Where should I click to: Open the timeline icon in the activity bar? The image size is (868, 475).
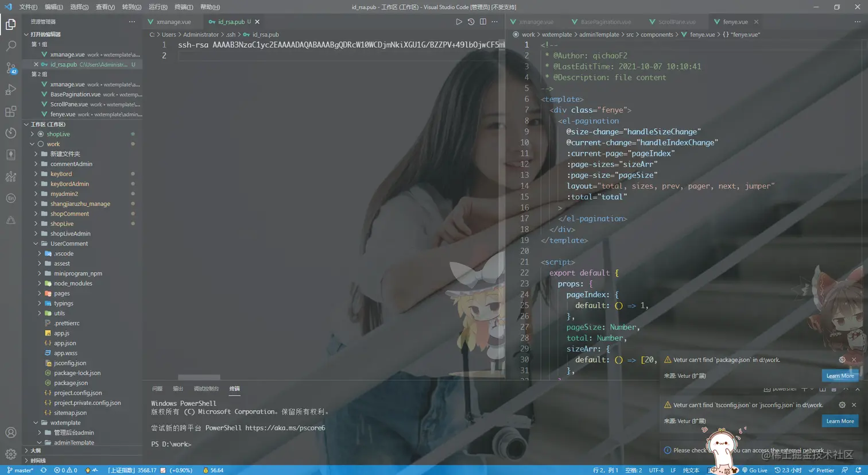tap(10, 133)
